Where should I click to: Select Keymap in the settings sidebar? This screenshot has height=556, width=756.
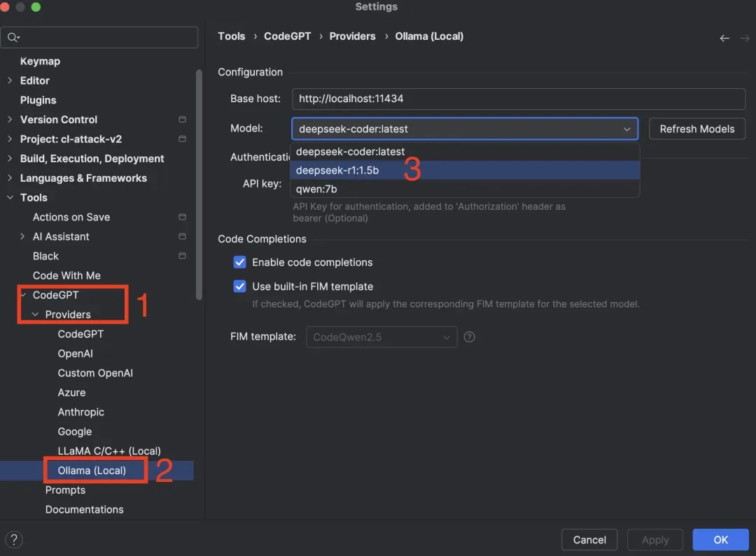click(40, 62)
